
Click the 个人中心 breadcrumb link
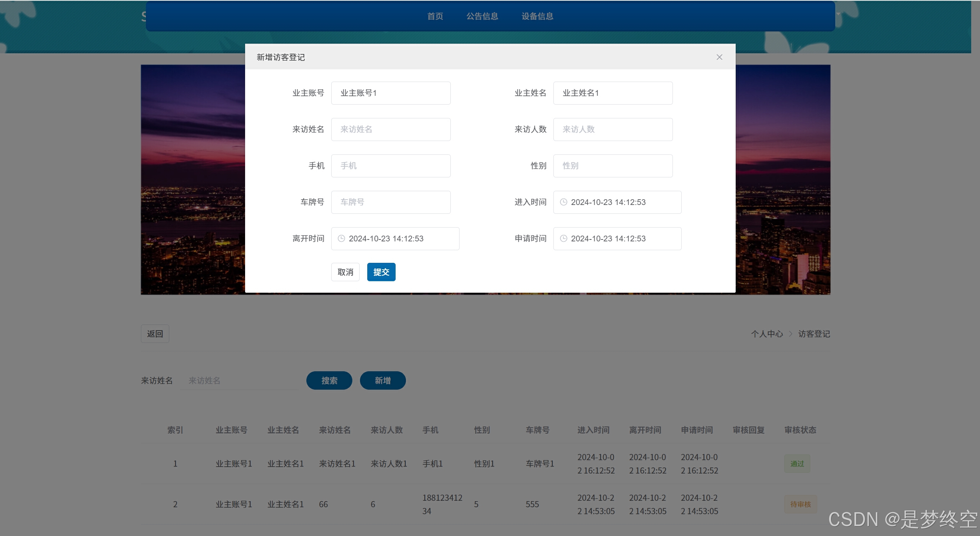coord(767,334)
